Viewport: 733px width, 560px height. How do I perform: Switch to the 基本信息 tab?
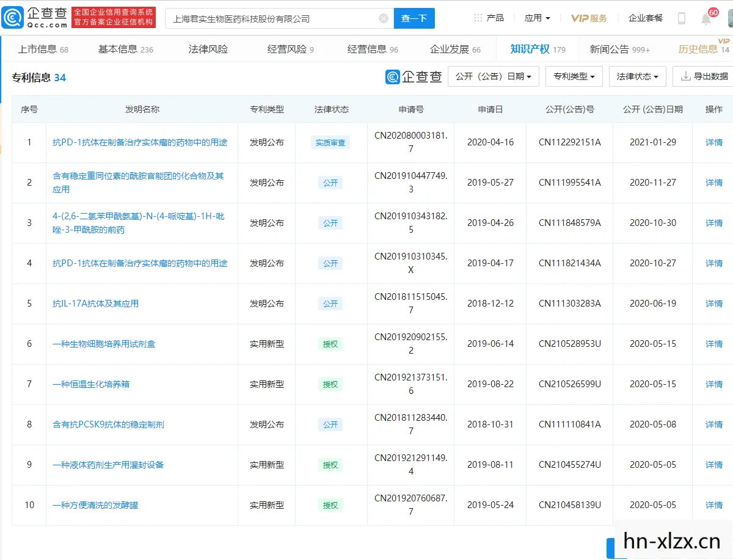click(x=126, y=49)
